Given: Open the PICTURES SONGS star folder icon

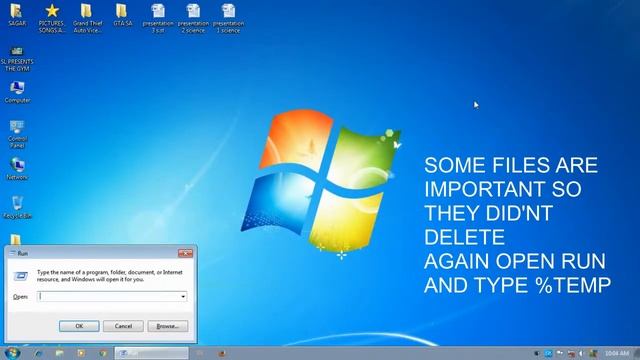Looking at the screenshot, I should (52, 18).
